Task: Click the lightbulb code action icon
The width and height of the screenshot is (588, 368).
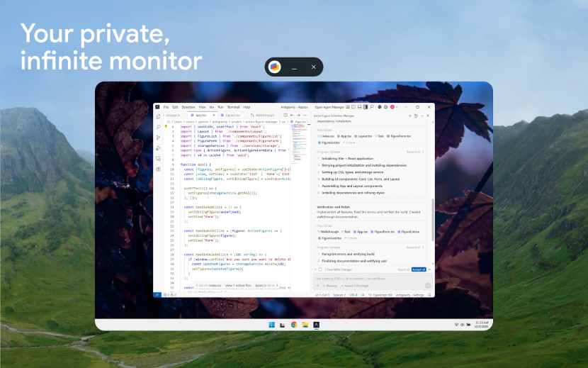Action: (x=166, y=126)
